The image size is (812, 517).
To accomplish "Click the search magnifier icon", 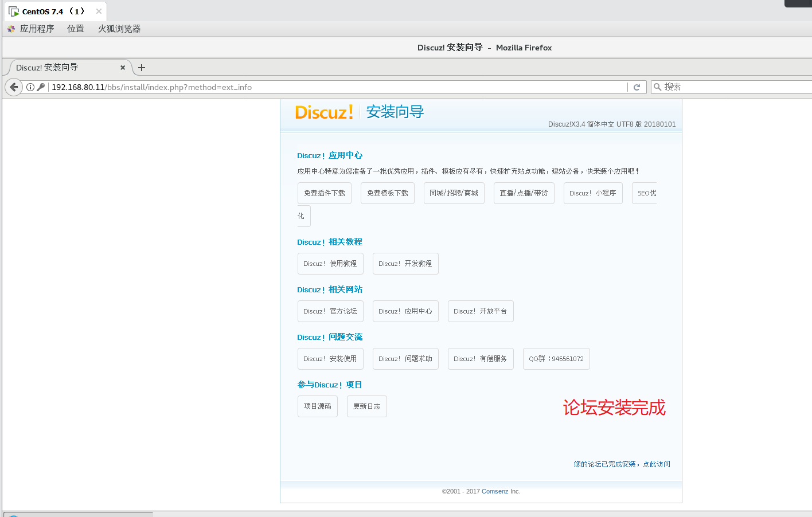I will [658, 87].
